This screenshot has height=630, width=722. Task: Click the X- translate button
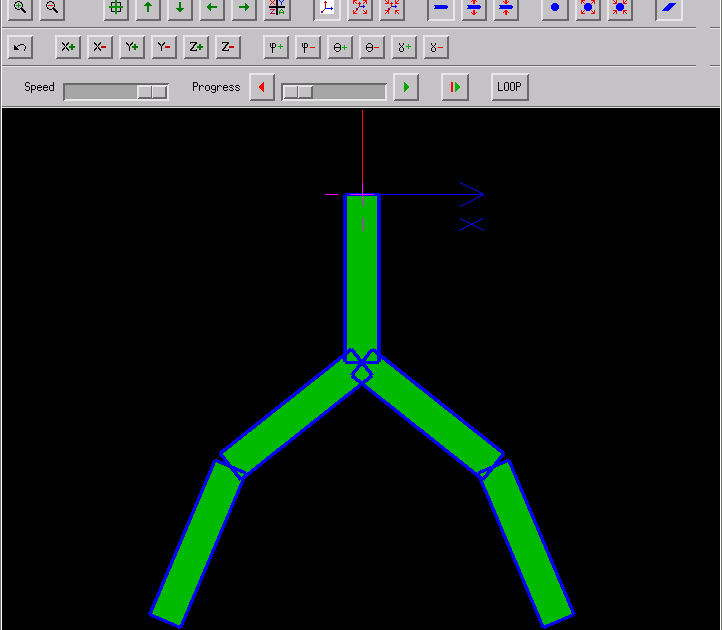100,47
